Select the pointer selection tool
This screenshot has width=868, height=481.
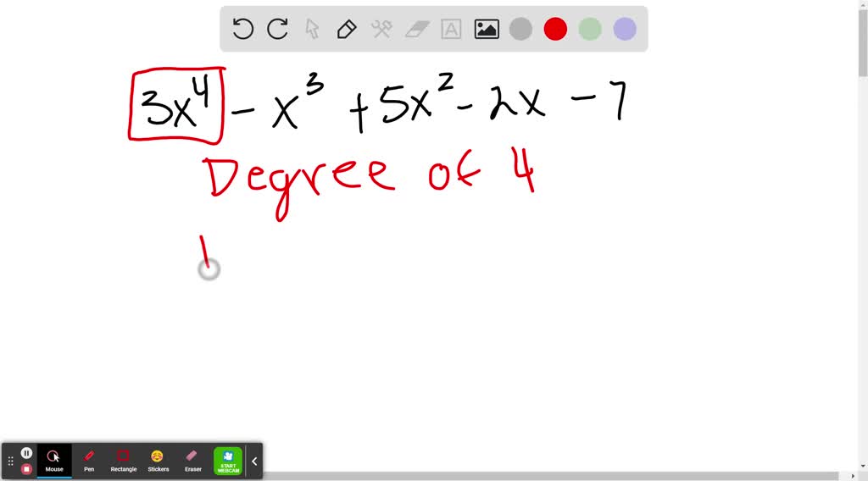pyautogui.click(x=312, y=29)
